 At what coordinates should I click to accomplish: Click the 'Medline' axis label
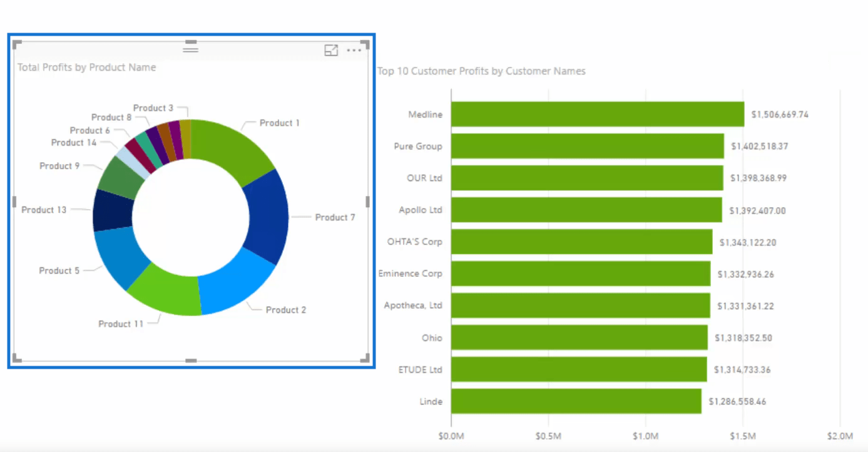426,115
